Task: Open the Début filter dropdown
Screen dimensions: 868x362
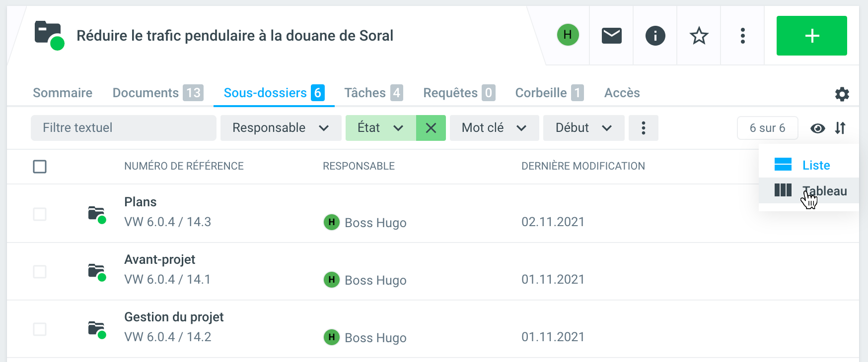Action: coord(583,128)
